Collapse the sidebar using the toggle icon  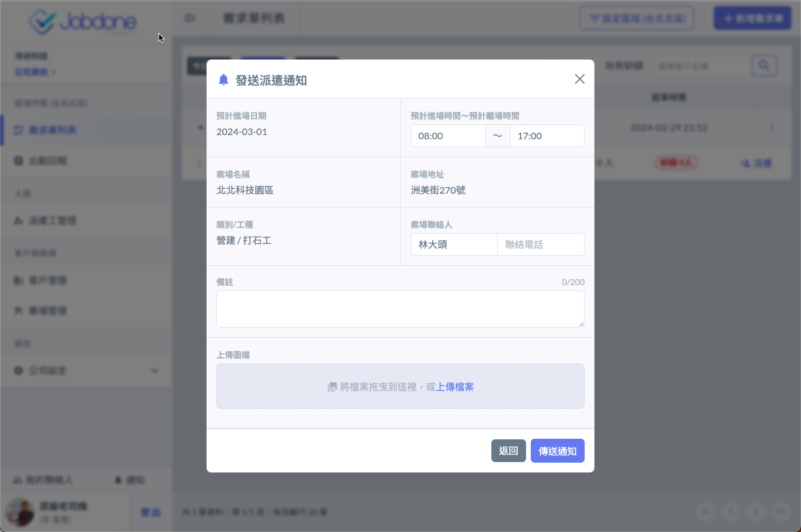click(190, 19)
